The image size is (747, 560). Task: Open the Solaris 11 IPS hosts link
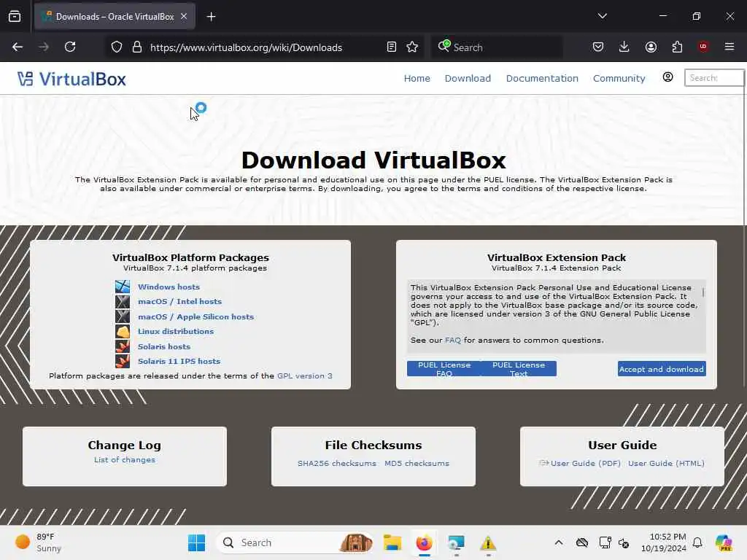pos(179,362)
